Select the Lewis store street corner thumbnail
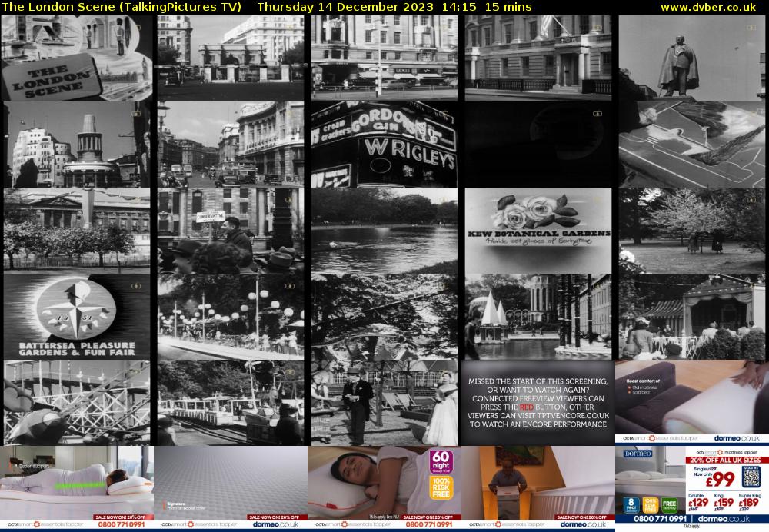 pyautogui.click(x=384, y=58)
